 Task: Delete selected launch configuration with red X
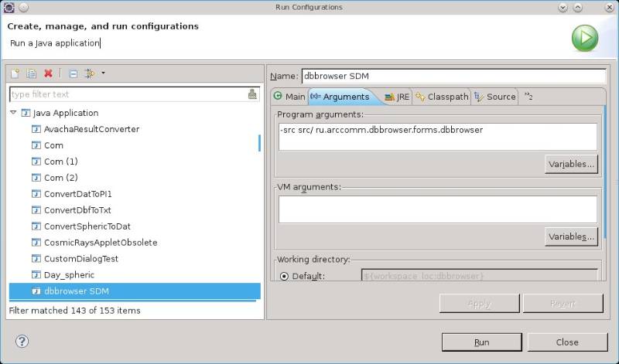point(48,73)
